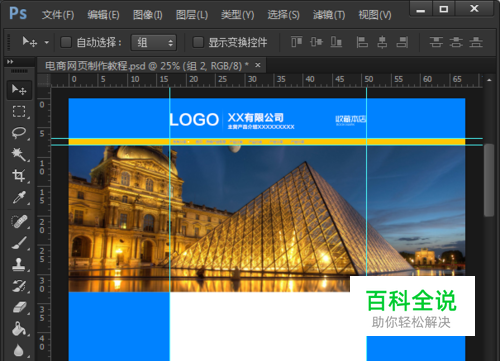This screenshot has width=500, height=361.
Task: Select the Magic Wand tool
Action: point(19,154)
